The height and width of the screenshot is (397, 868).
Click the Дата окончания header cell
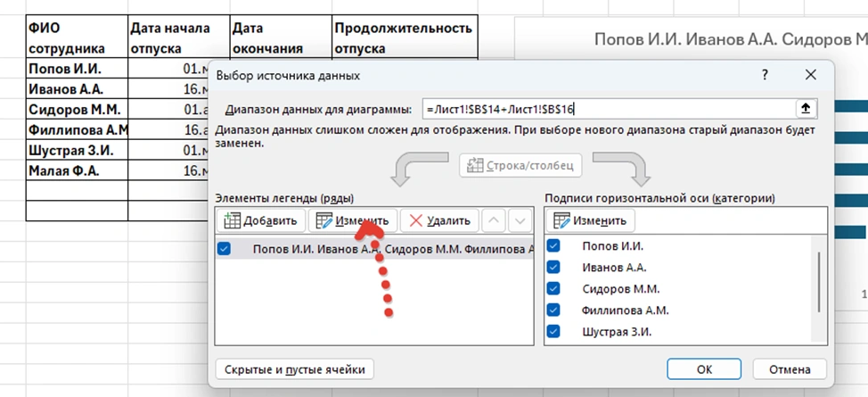pyautogui.click(x=281, y=37)
